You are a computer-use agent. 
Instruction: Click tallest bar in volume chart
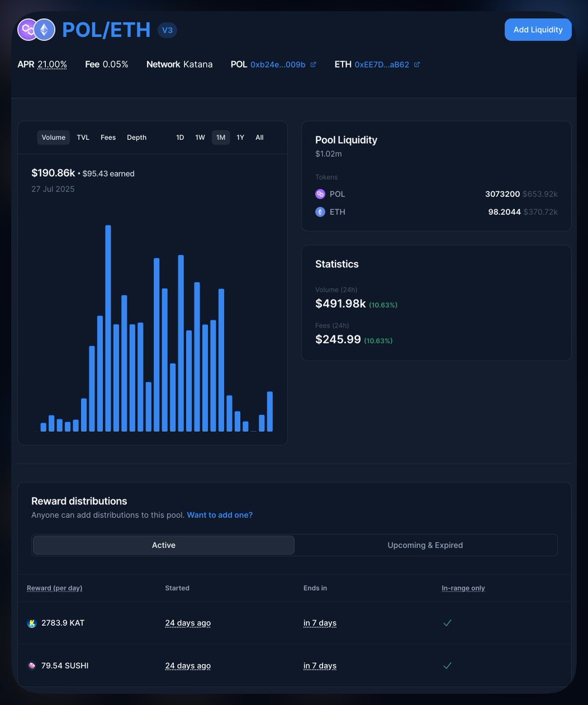coord(108,328)
